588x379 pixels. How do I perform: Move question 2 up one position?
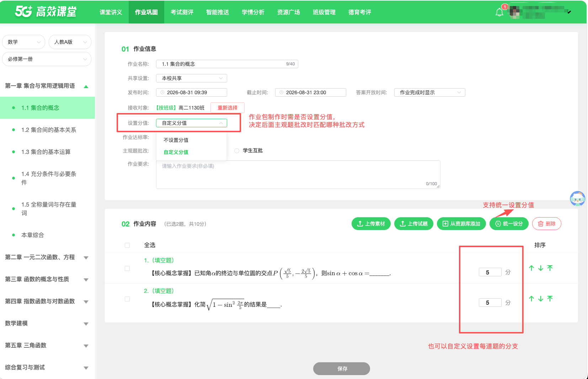[x=531, y=299]
